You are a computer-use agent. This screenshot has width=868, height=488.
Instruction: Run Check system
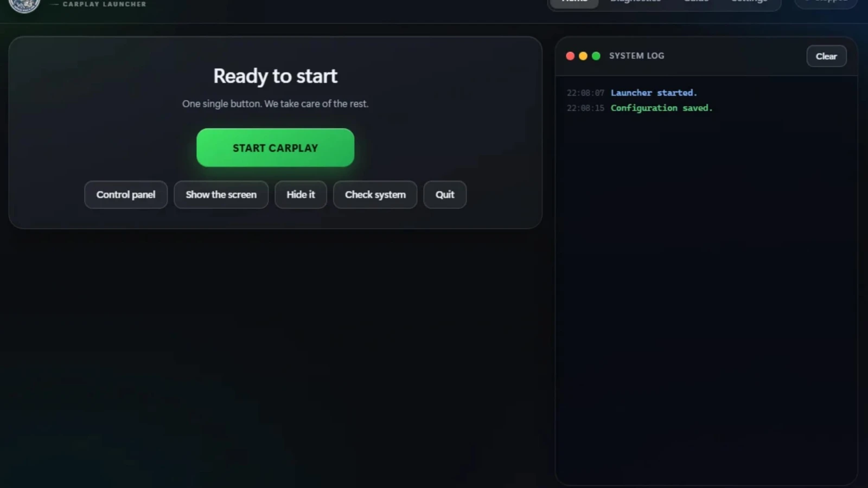[375, 195]
